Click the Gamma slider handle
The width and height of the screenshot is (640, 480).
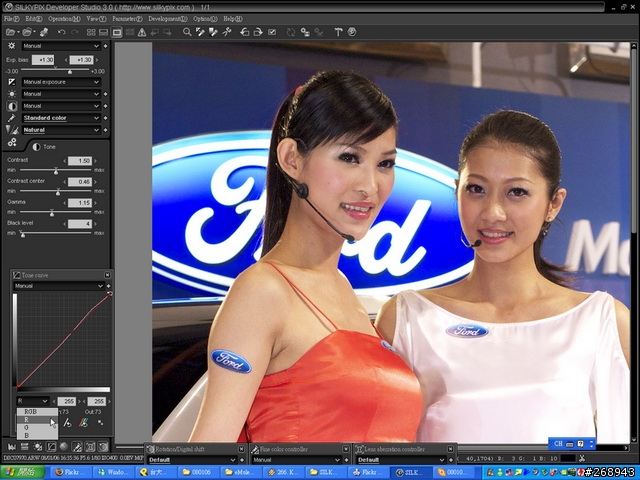pyautogui.click(x=52, y=213)
